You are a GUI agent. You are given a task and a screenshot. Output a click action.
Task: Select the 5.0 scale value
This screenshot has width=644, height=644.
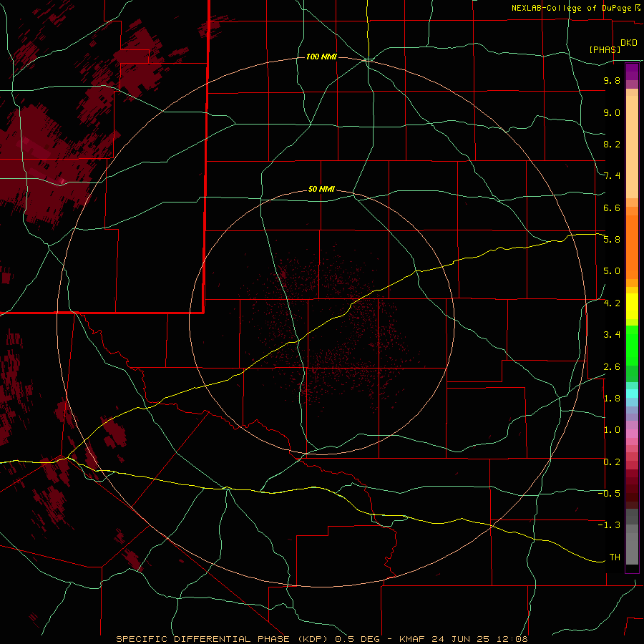612,271
